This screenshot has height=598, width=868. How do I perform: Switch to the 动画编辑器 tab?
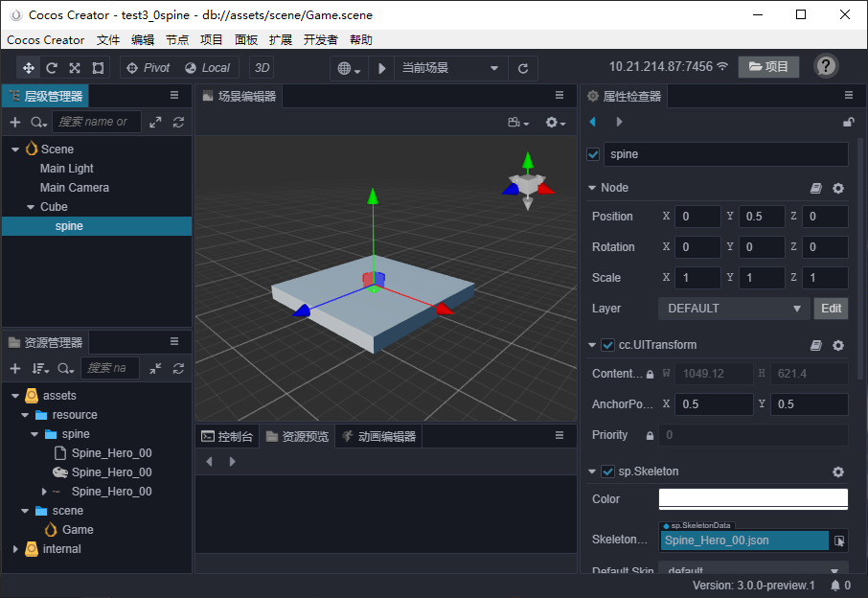[378, 436]
